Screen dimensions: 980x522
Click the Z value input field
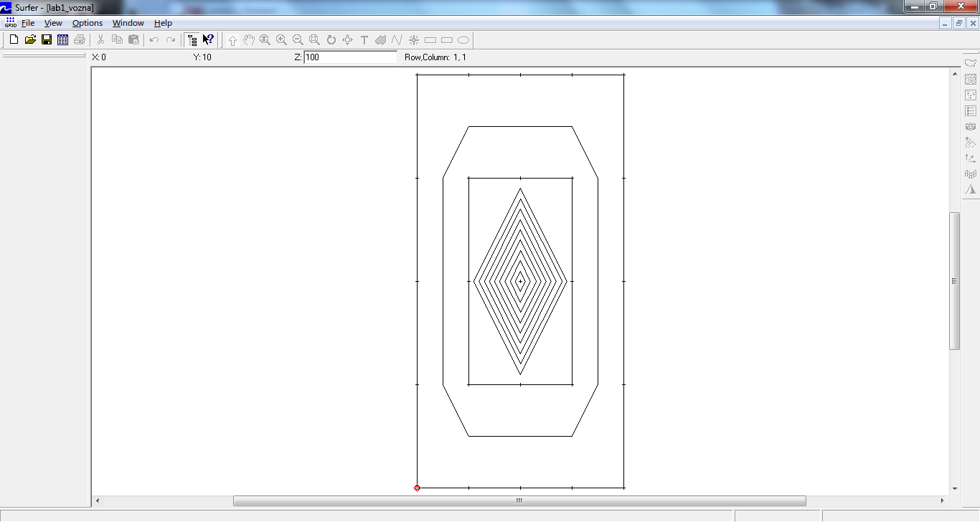point(350,57)
